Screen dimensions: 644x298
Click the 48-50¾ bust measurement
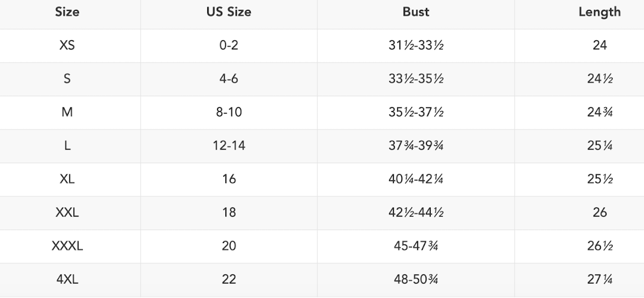[x=416, y=279]
